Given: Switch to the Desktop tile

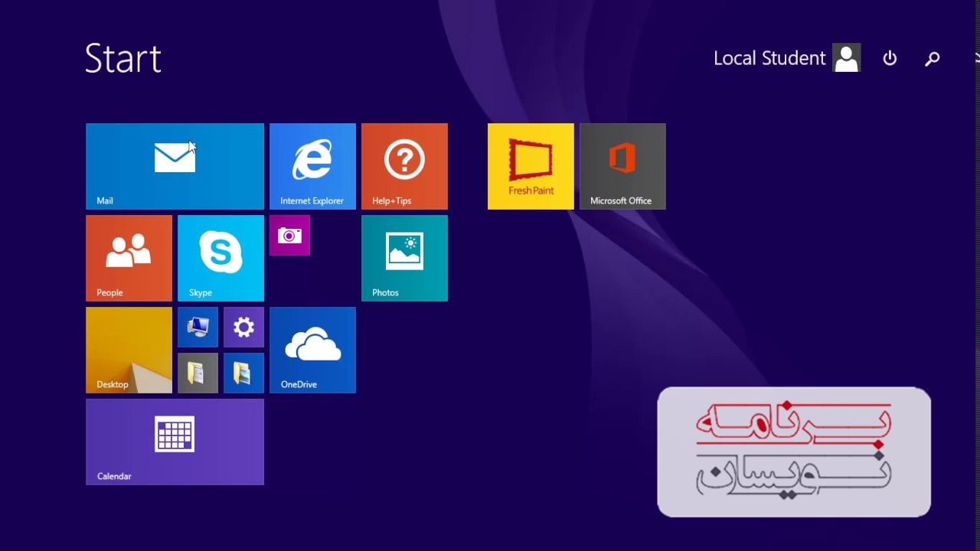Looking at the screenshot, I should (129, 350).
